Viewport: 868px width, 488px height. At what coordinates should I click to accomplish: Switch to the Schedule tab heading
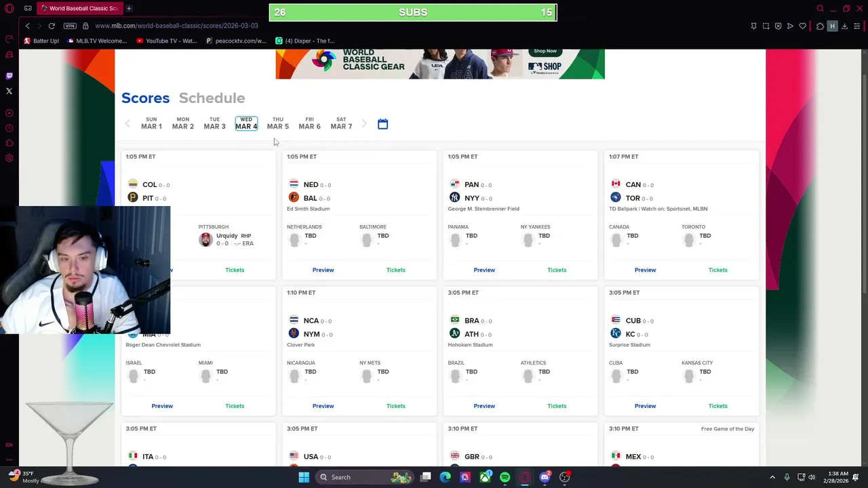tap(212, 98)
